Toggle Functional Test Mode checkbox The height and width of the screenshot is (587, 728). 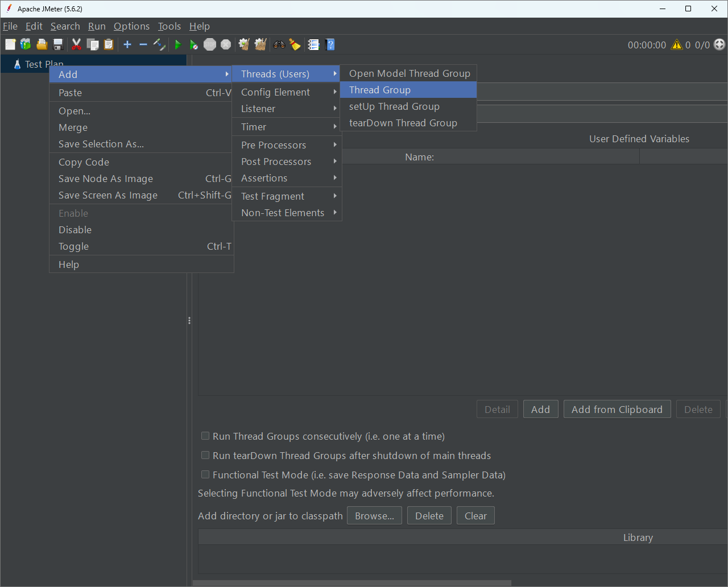(205, 475)
